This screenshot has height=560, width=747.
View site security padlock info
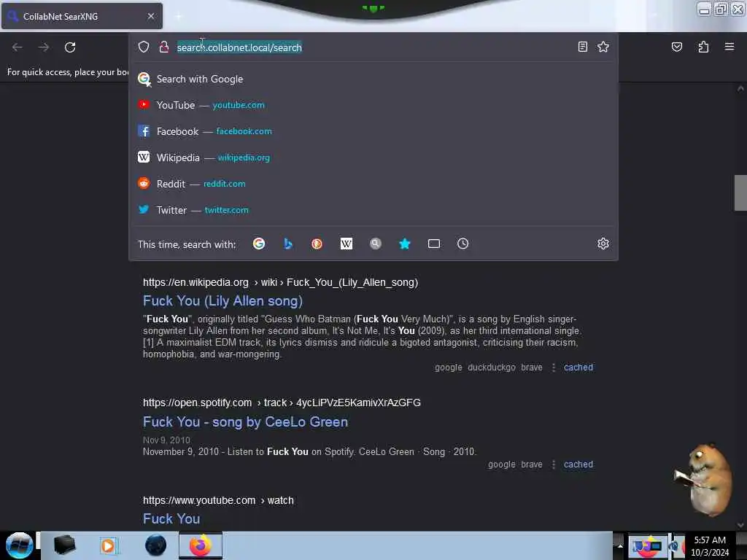pos(164,47)
